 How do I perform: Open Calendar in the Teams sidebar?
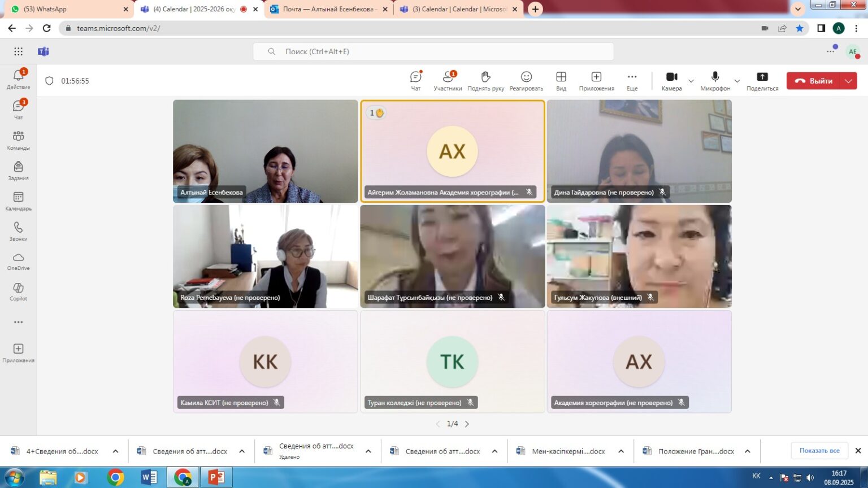coord(18,201)
